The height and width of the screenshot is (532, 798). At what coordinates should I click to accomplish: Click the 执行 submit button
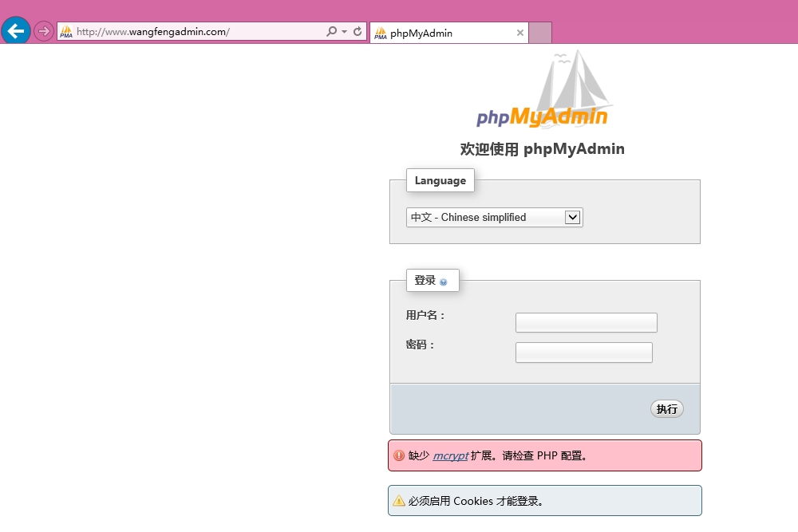[x=666, y=409]
